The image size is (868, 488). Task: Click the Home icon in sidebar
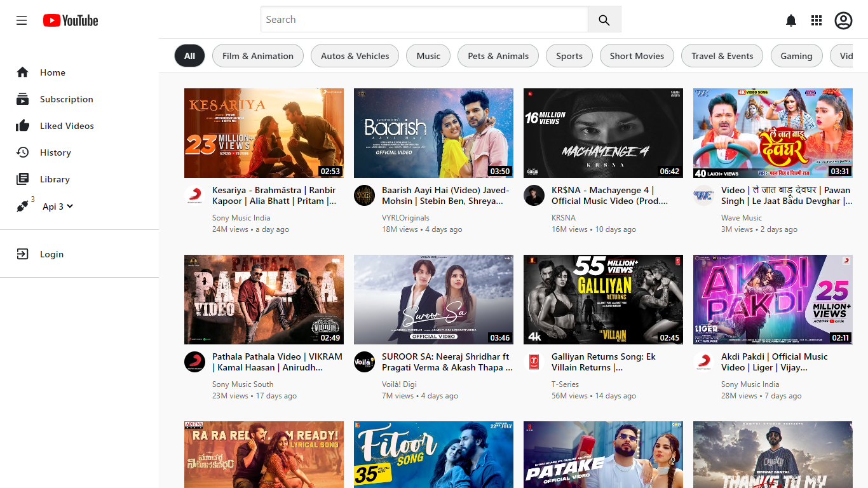click(x=23, y=72)
